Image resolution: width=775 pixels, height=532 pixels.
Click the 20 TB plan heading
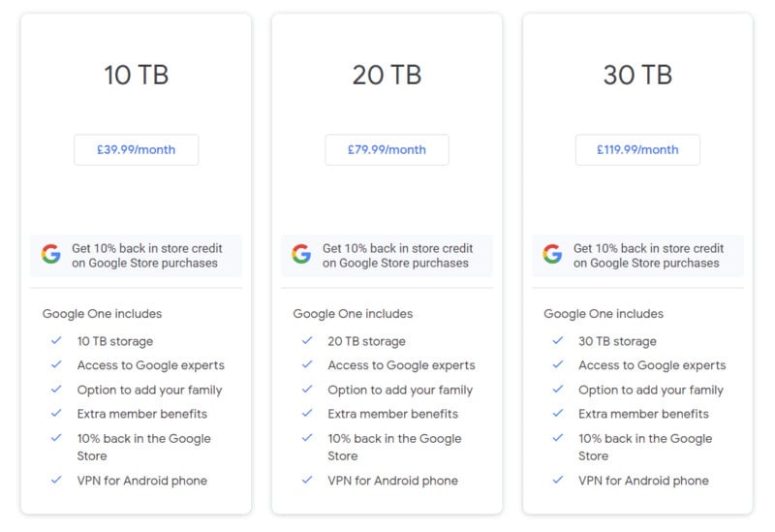(x=387, y=76)
